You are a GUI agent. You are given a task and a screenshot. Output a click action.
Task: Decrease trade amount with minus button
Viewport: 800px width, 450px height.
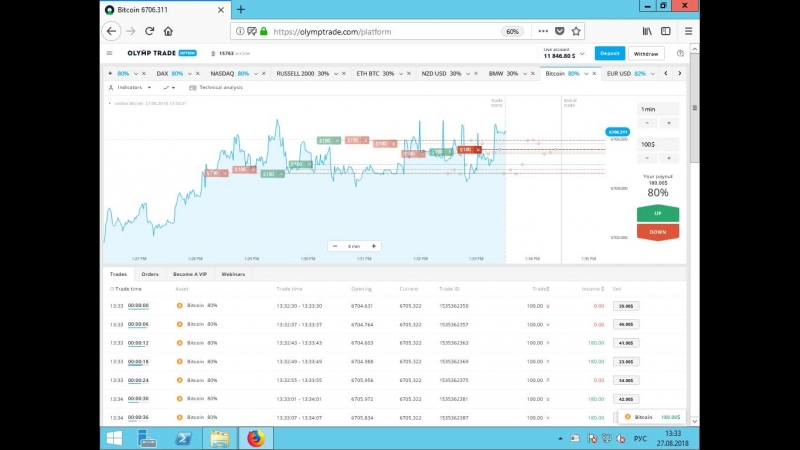tap(647, 158)
